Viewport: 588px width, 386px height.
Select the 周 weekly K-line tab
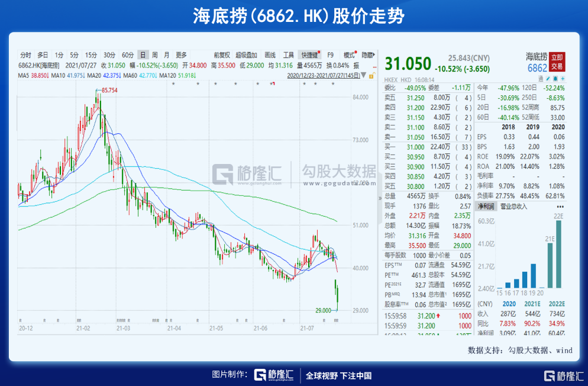tap(154, 55)
